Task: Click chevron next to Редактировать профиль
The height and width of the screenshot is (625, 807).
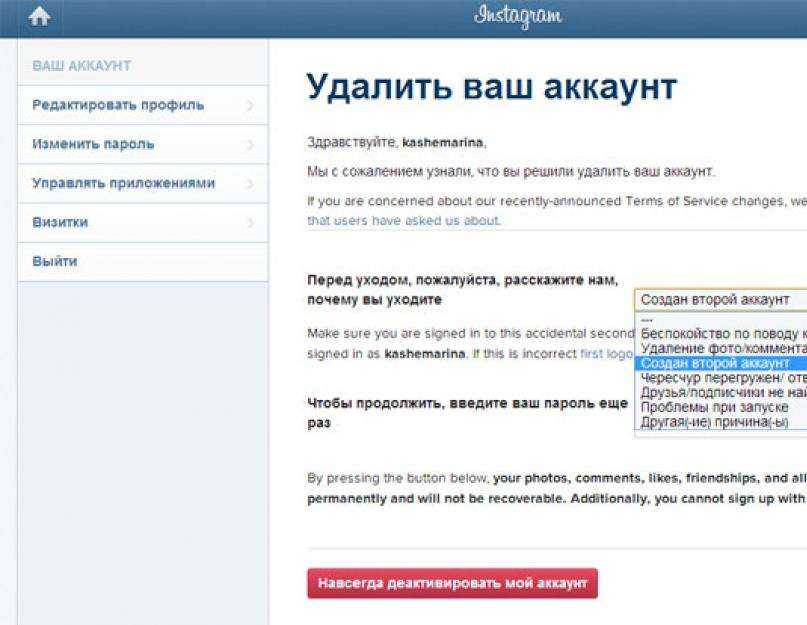Action: pos(250,106)
